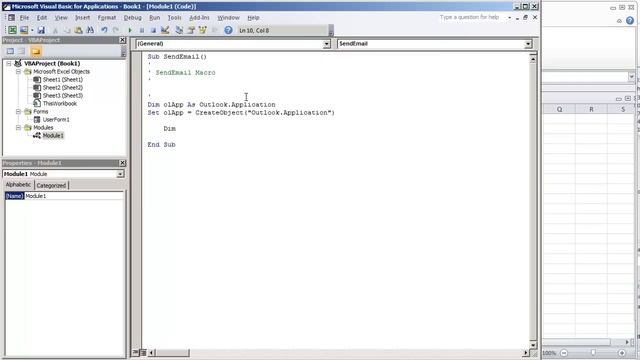Collapse the VBAProject (Book1) tree node

pos(9,64)
